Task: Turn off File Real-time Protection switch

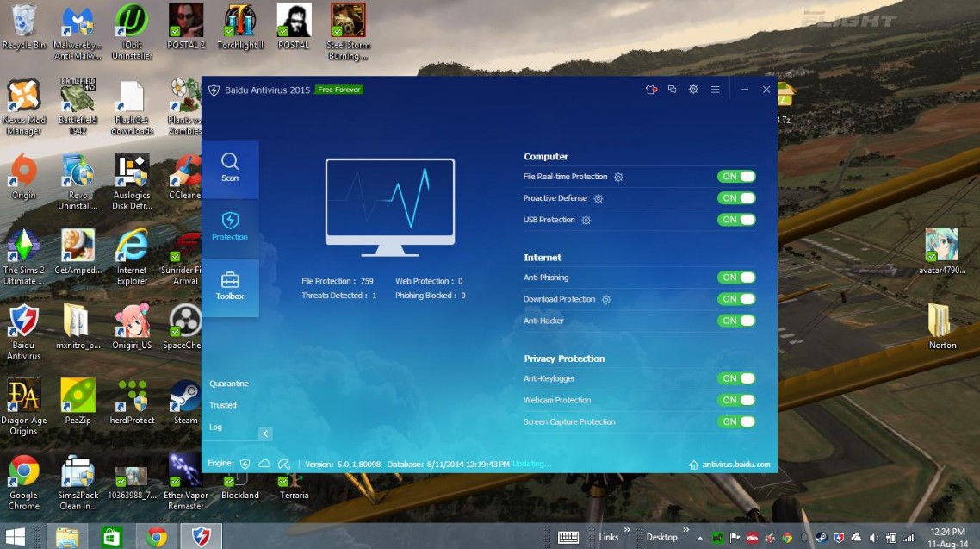Action: 736,177
